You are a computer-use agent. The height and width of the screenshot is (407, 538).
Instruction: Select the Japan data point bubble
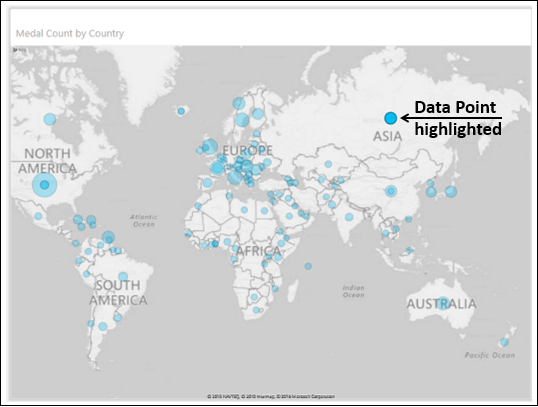451,191
